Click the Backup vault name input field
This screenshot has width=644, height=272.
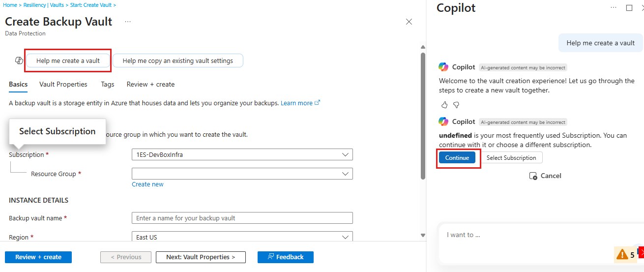pos(242,218)
